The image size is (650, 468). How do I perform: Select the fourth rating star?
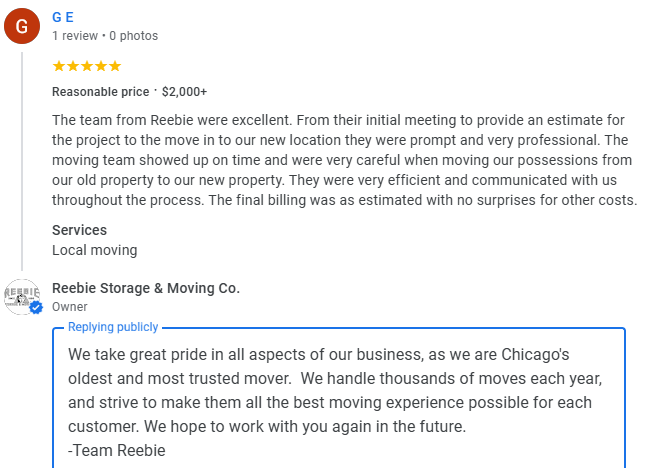[100, 66]
